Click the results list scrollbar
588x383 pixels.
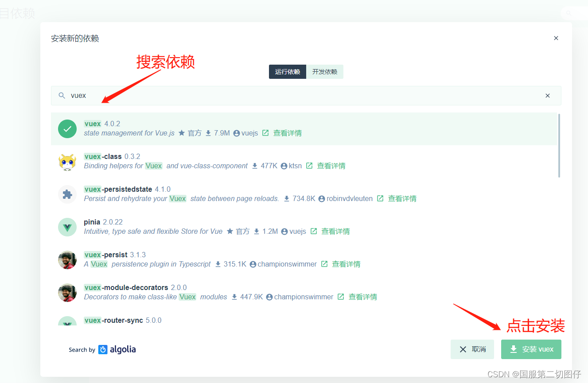point(559,145)
